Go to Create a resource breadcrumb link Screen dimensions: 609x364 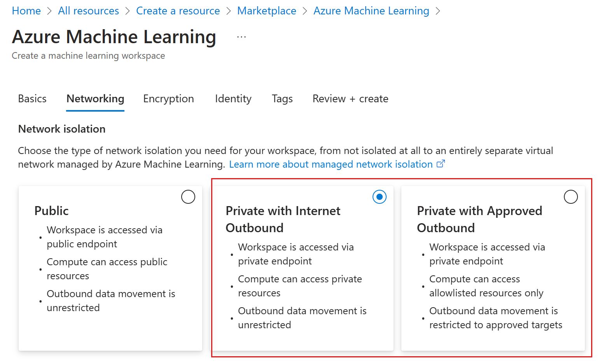point(178,10)
